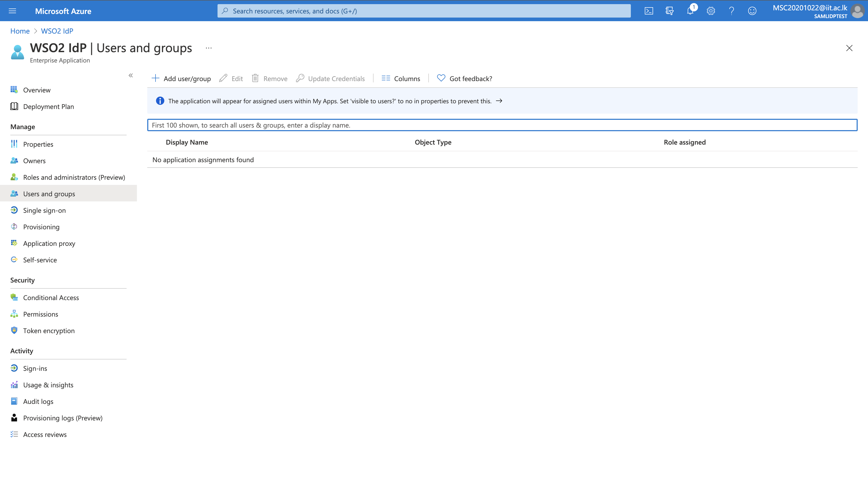Select Conditional Access in sidebar
868x502 pixels.
point(51,297)
